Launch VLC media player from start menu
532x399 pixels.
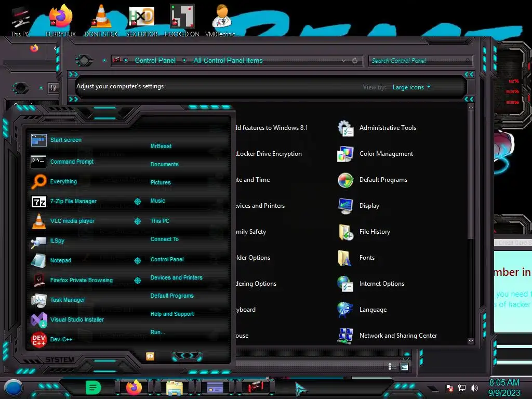[x=38, y=221]
